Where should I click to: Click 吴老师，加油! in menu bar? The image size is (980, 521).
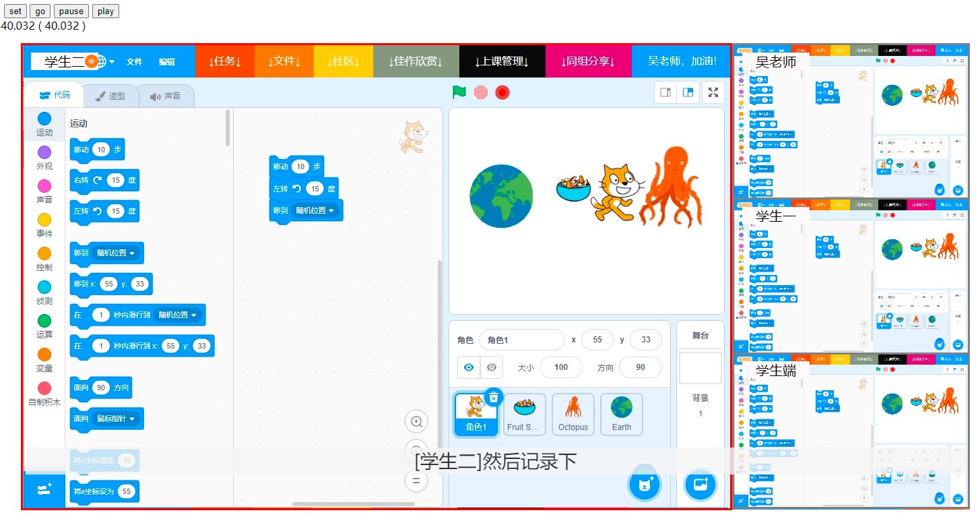pyautogui.click(x=682, y=61)
